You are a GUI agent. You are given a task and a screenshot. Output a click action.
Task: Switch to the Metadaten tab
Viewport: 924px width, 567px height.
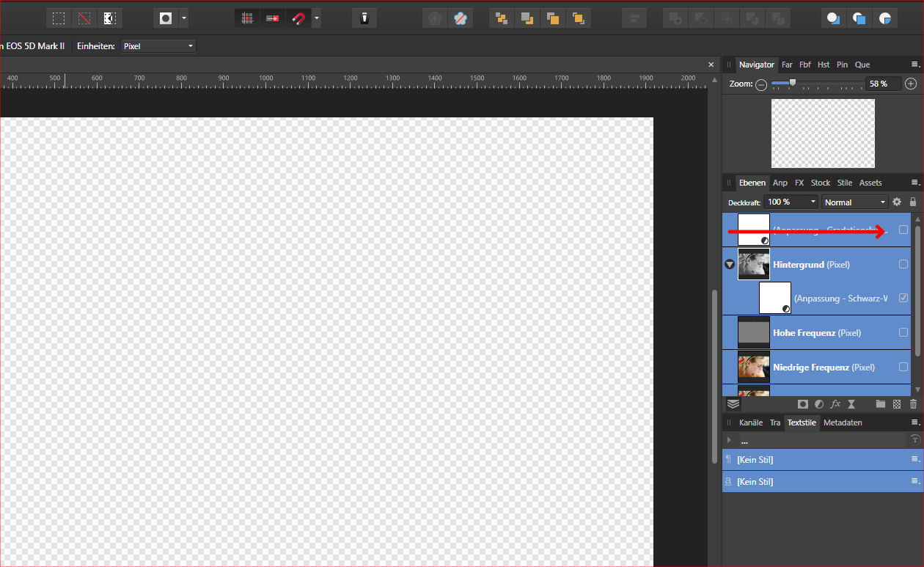pyautogui.click(x=843, y=422)
